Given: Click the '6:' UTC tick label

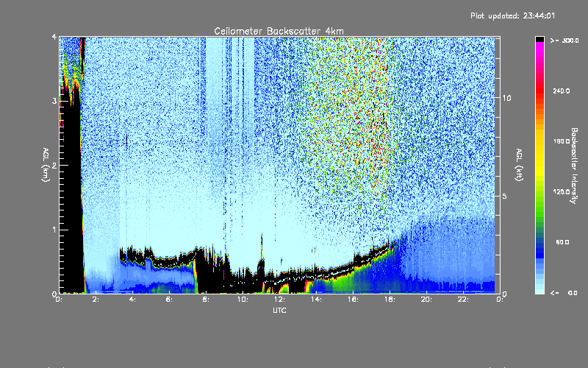Looking at the screenshot, I should pyautogui.click(x=170, y=300).
